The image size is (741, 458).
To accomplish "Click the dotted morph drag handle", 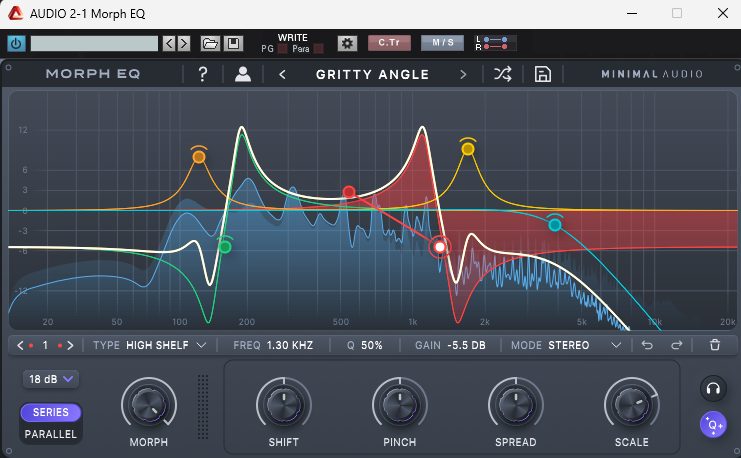I will pyautogui.click(x=203, y=406).
